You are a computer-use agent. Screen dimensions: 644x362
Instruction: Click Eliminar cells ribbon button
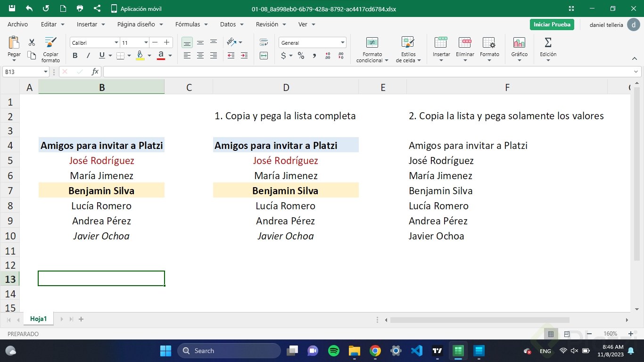coord(465,49)
